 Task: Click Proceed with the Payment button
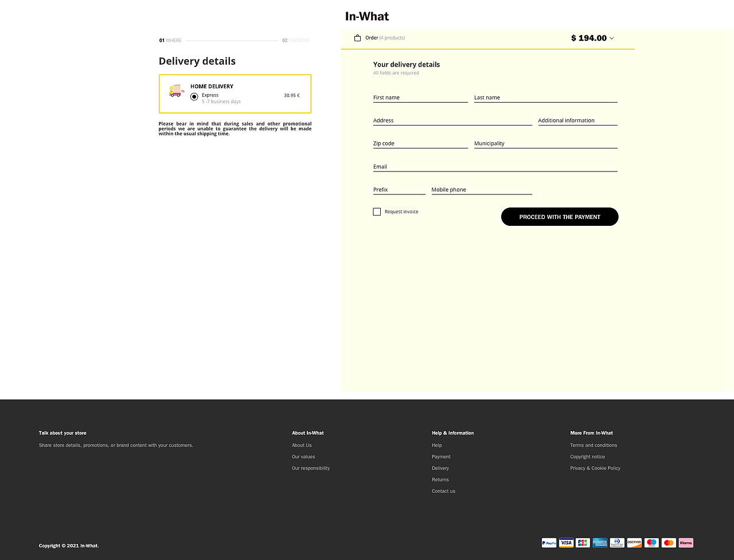point(560,217)
